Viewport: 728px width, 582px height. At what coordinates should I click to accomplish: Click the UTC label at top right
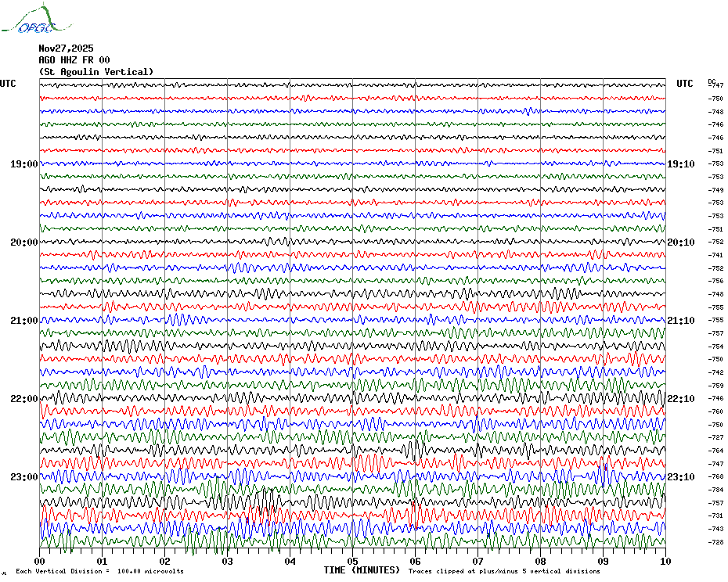click(684, 84)
